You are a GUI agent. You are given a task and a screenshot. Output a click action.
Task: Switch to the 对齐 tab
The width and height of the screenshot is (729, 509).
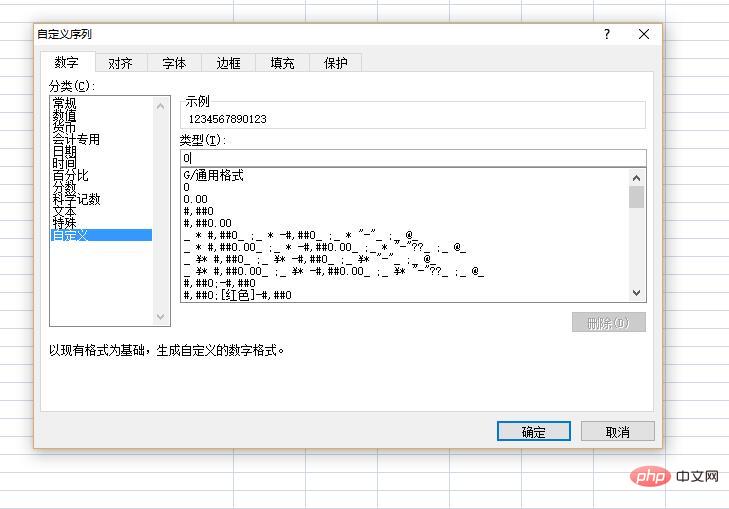[121, 63]
